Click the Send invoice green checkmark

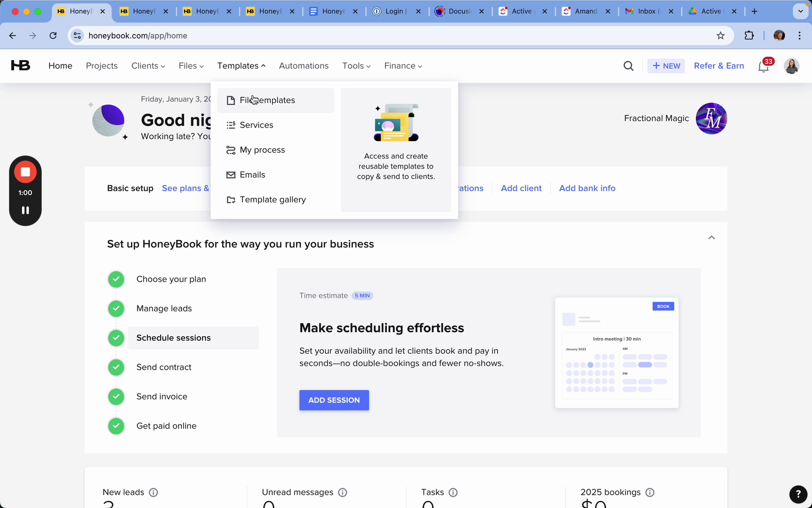(x=116, y=397)
